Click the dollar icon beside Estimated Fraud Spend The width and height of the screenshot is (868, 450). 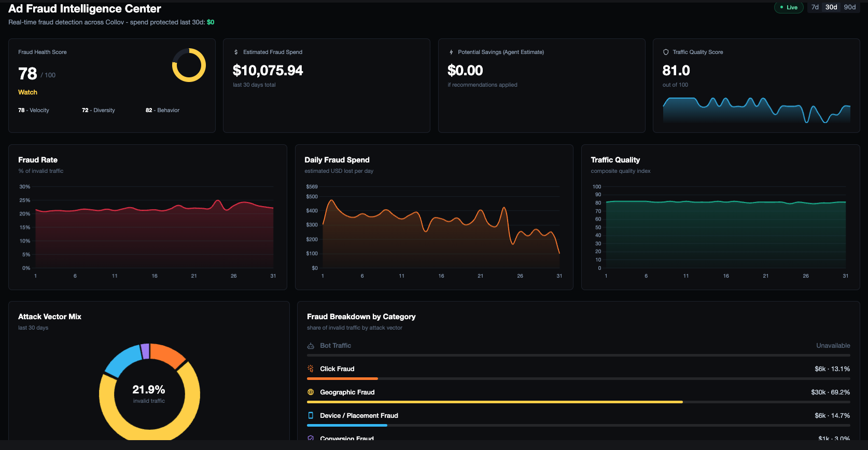coord(236,52)
